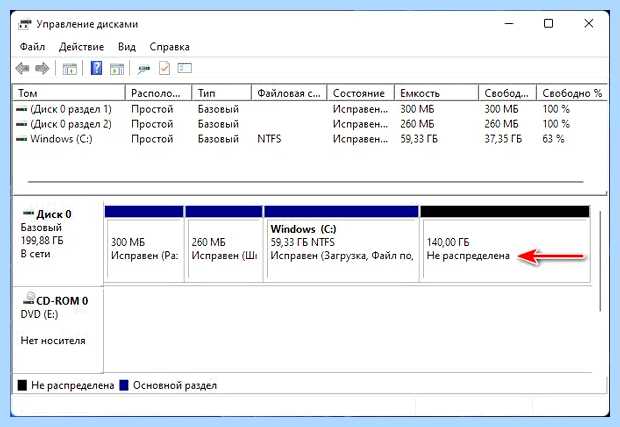Image resolution: width=620 pixels, height=427 pixels.
Task: Click the 63 % free cell
Action: [553, 139]
